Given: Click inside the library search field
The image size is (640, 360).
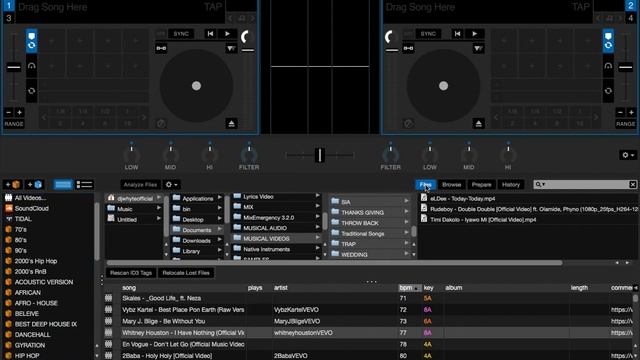Looking at the screenshot, I should (x=586, y=184).
